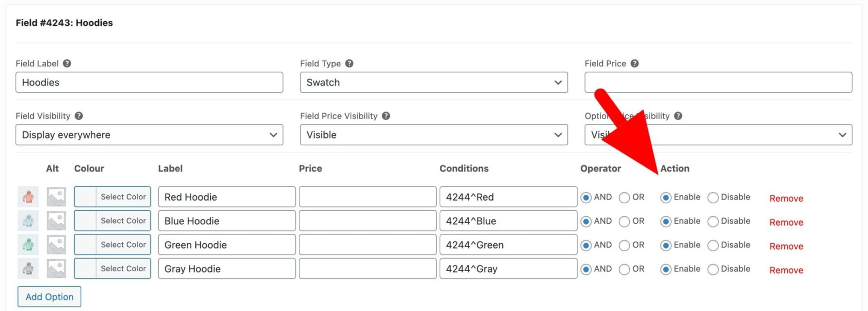Remove the Red Hoodie option

coord(786,198)
